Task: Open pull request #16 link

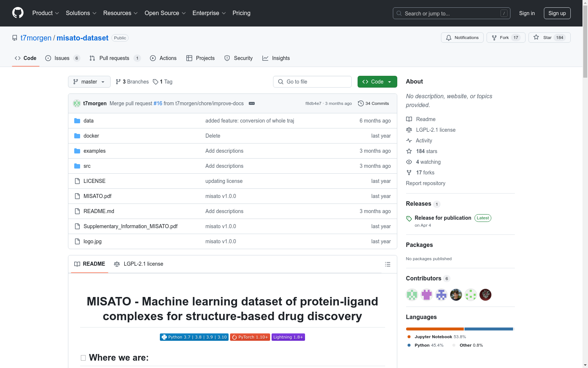Action: click(x=158, y=103)
